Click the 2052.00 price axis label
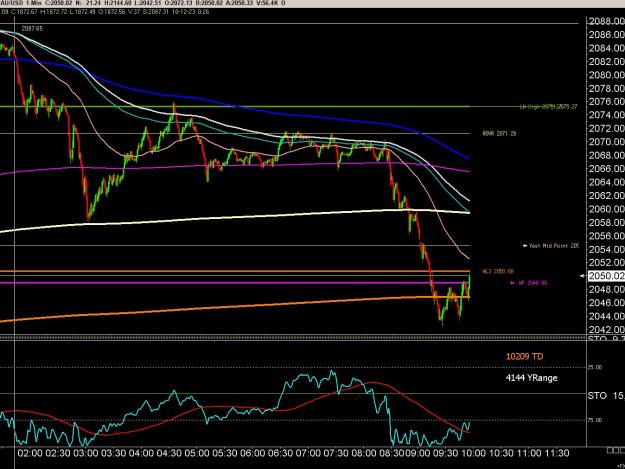The width and height of the screenshot is (625, 469). [606, 262]
